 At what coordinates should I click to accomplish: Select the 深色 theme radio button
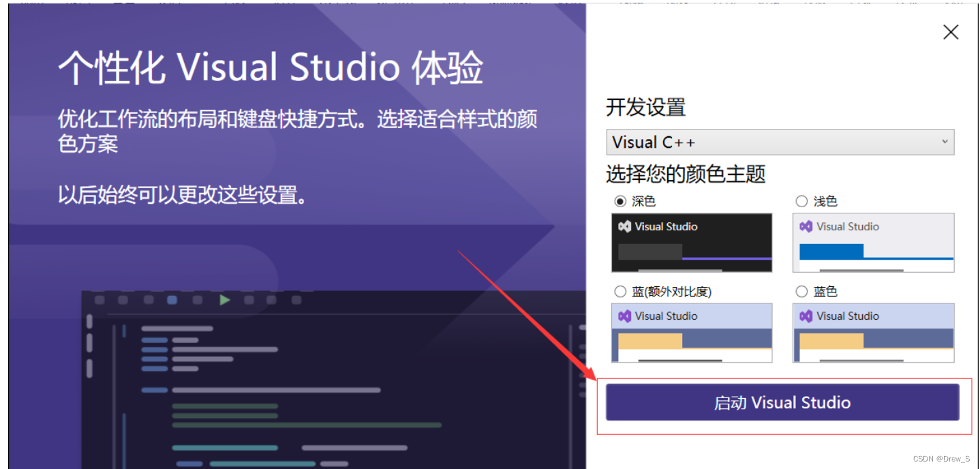pyautogui.click(x=620, y=201)
